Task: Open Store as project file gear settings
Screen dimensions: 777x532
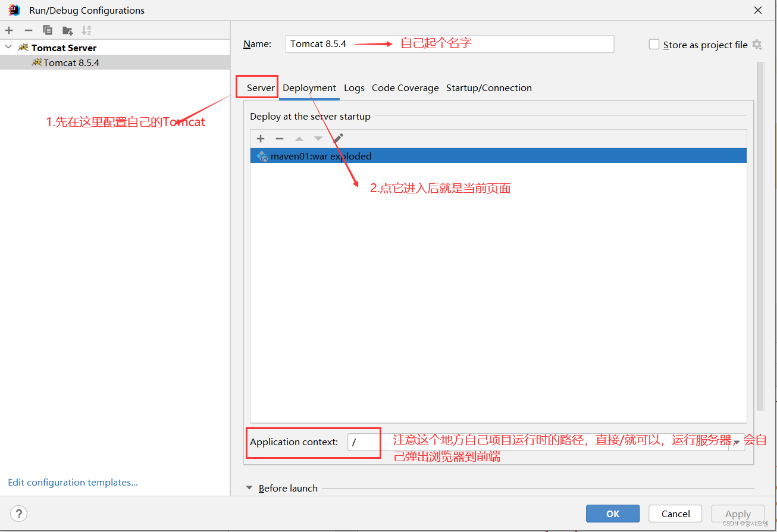Action: pos(757,45)
